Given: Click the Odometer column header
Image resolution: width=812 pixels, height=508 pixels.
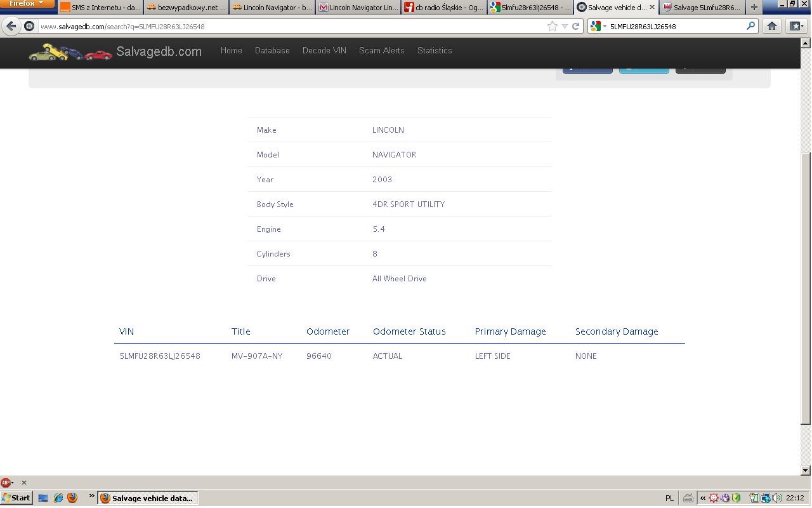Looking at the screenshot, I should [328, 331].
